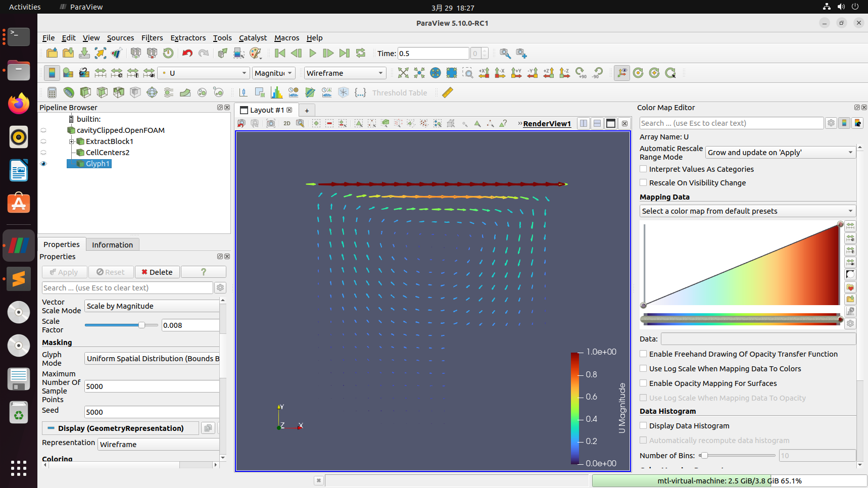Open the Magnitude component dropdown
This screenshot has width=868, height=488.
click(x=273, y=73)
